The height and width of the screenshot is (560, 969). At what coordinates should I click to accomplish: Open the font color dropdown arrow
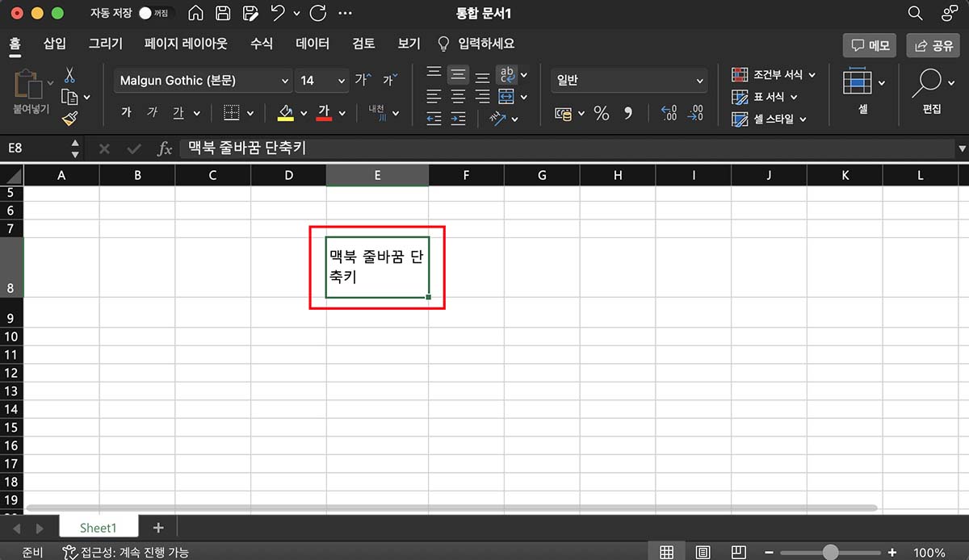(x=342, y=114)
